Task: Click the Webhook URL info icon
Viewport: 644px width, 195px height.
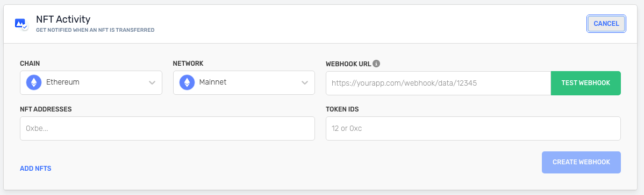Action: [x=376, y=64]
